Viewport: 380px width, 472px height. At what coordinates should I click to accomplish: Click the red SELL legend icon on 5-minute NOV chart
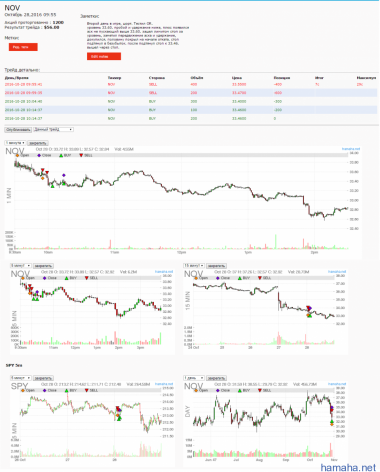tap(87, 278)
